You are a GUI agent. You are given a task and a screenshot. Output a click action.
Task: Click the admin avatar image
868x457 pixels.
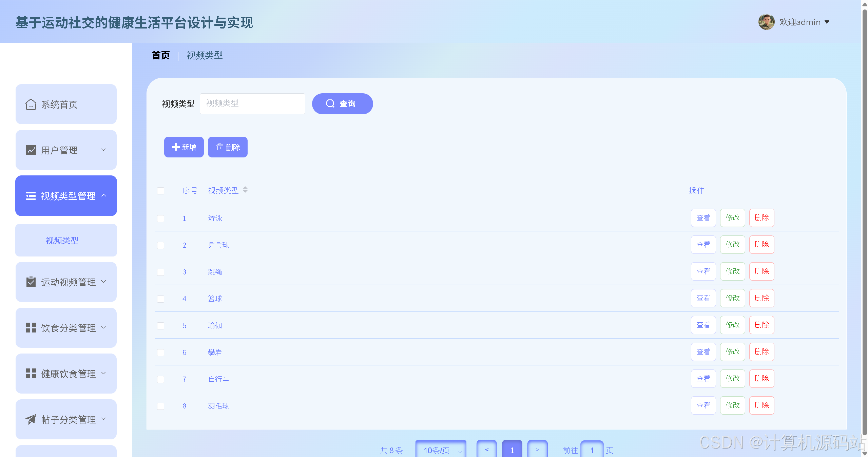click(766, 22)
